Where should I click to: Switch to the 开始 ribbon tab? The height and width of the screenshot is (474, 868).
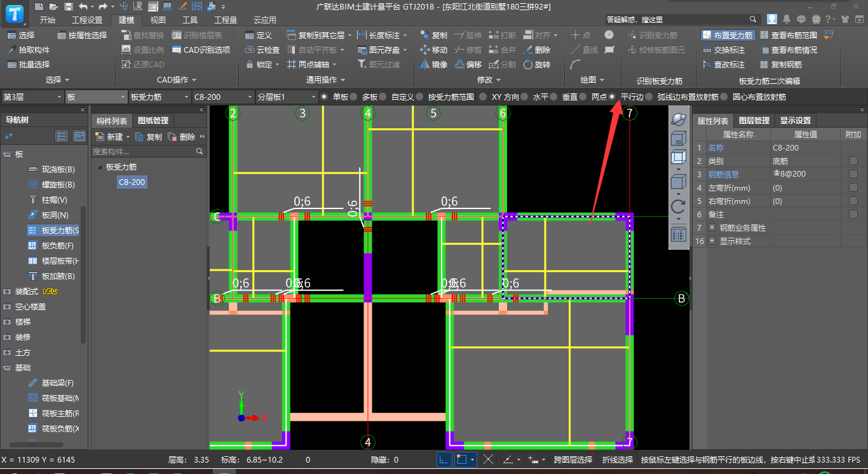pos(47,20)
